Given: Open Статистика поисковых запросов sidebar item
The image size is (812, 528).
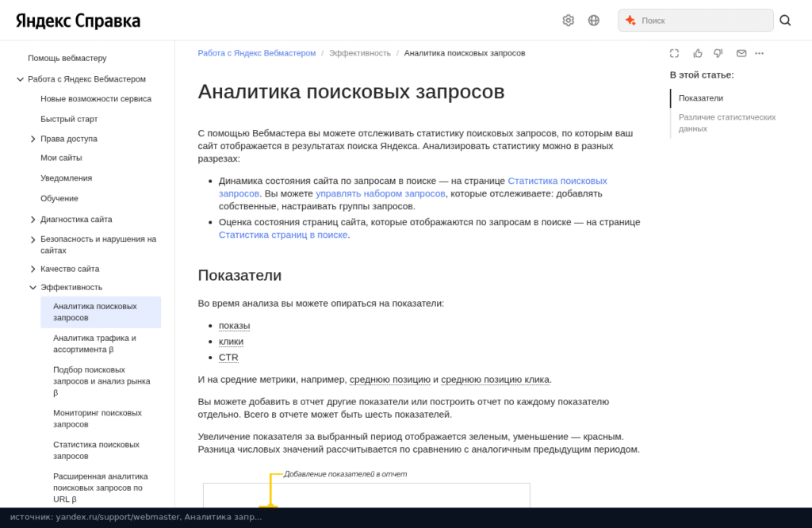Looking at the screenshot, I should click(96, 450).
